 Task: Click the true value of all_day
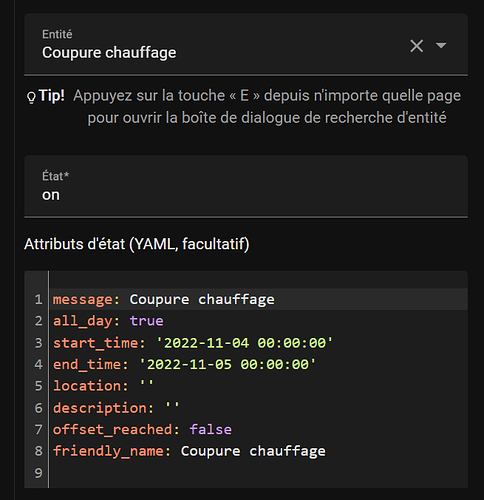147,321
